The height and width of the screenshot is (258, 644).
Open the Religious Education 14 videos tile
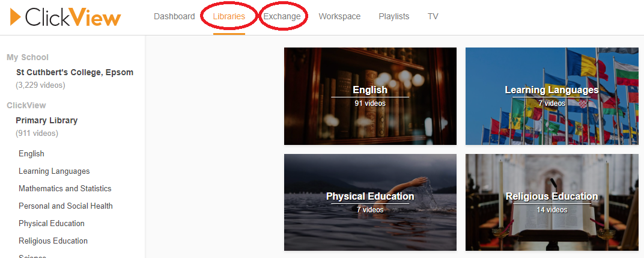point(552,203)
